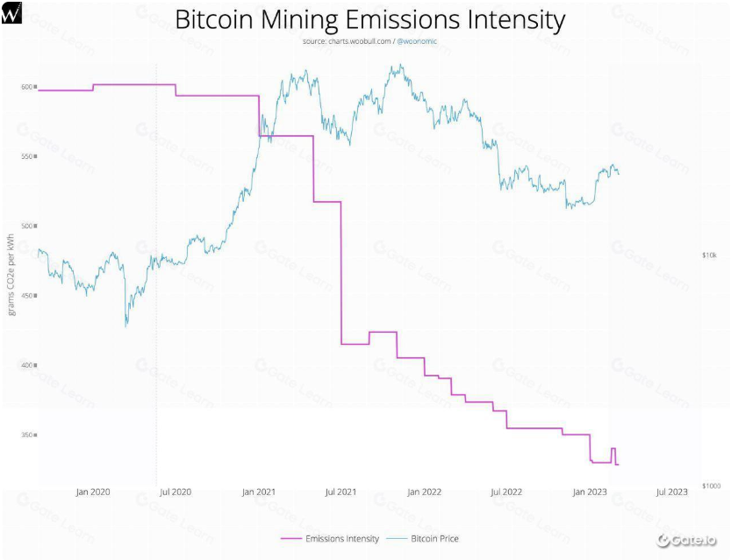This screenshot has width=731, height=560.
Task: Open the charts.woobull.com source text
Action: pyautogui.click(x=359, y=41)
